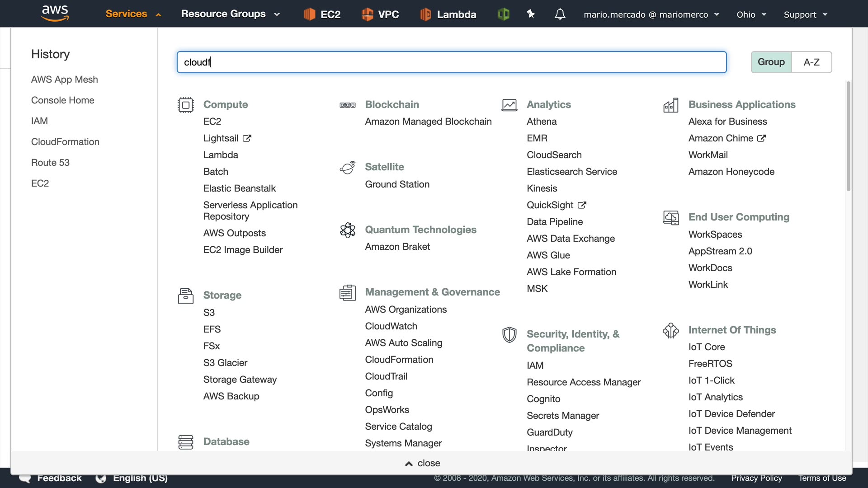Click the green cube shortcut icon

(503, 14)
